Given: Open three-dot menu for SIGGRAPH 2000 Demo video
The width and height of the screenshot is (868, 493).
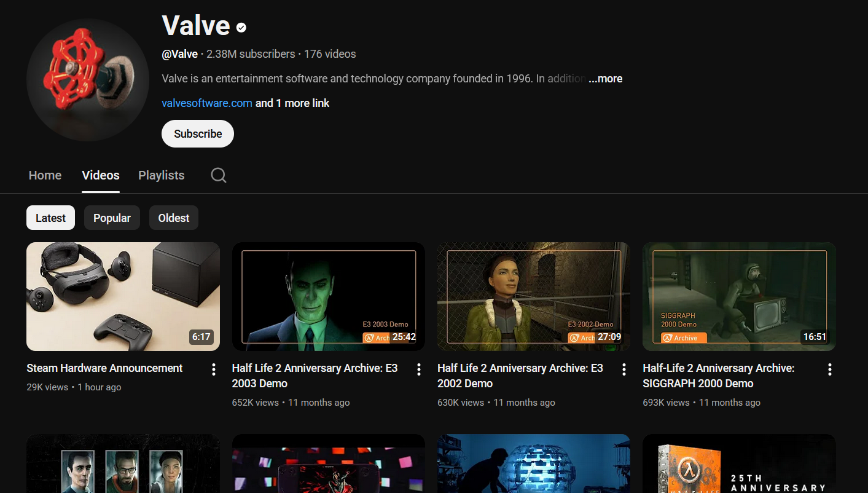Looking at the screenshot, I should (829, 369).
